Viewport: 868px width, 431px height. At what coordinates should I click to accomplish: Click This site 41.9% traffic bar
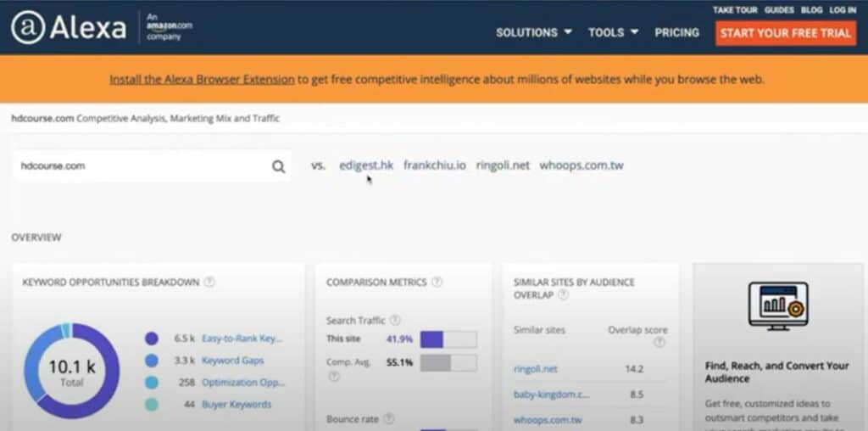pos(448,339)
